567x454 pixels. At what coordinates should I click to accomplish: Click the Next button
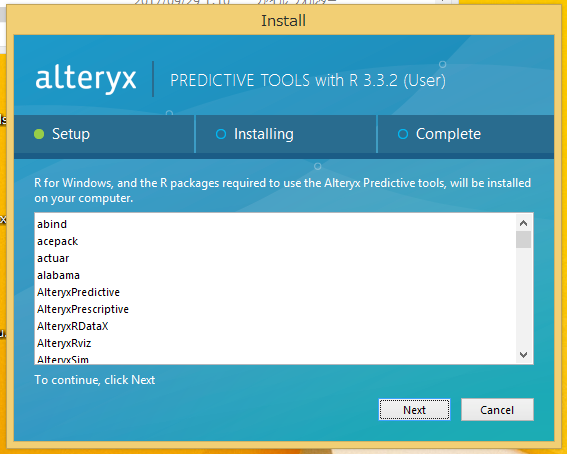414,410
